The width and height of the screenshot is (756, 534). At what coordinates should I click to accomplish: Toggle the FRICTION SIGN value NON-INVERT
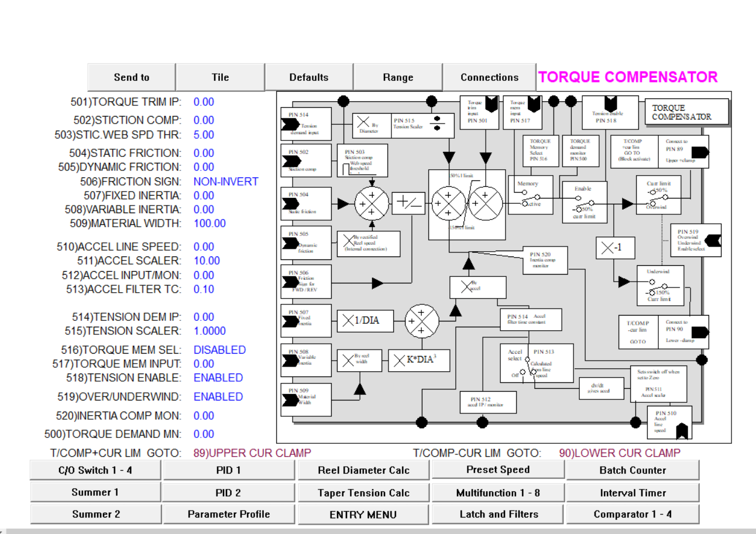[226, 182]
